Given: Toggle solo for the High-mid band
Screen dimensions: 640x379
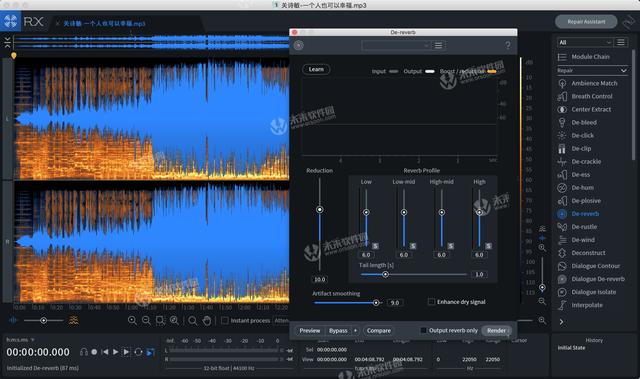Looking at the screenshot, I should pyautogui.click(x=451, y=246).
